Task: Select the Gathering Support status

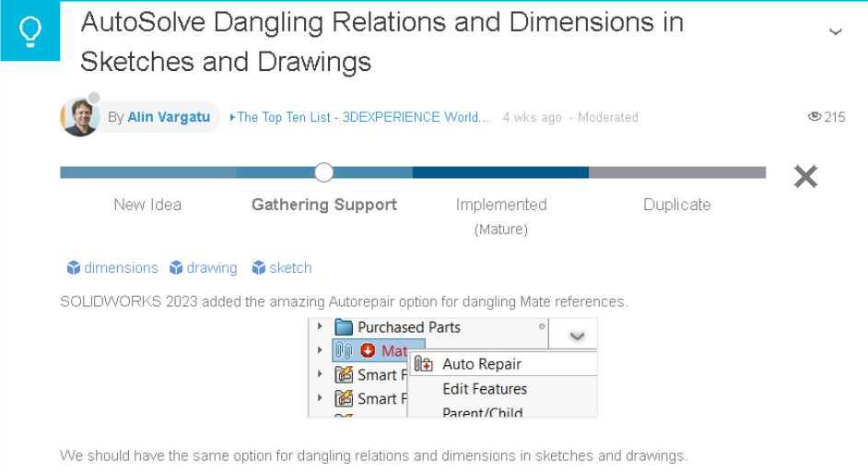Action: 324,205
